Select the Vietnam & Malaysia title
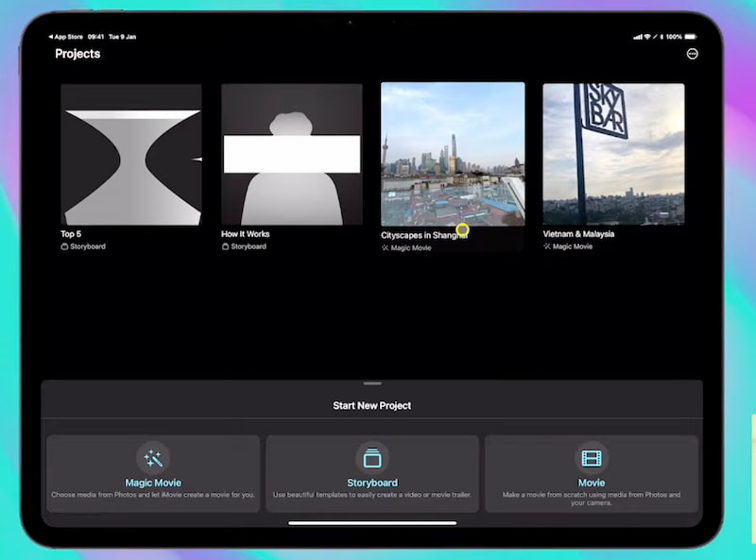This screenshot has height=560, width=756. 578,234
